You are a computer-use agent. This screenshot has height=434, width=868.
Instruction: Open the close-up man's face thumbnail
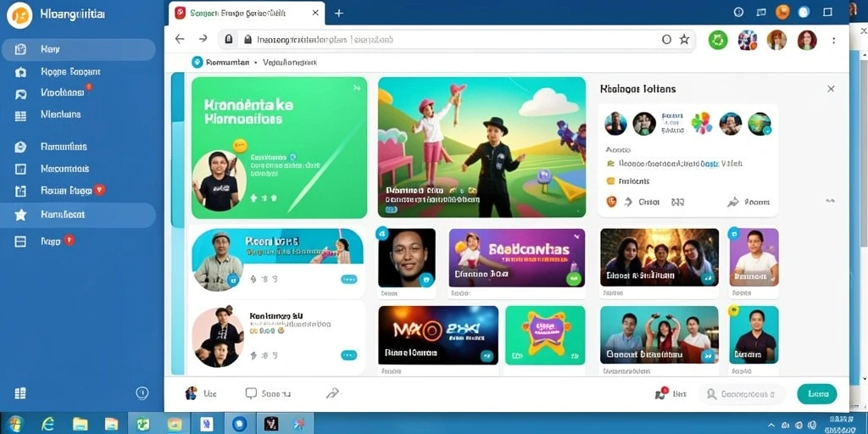click(x=407, y=258)
